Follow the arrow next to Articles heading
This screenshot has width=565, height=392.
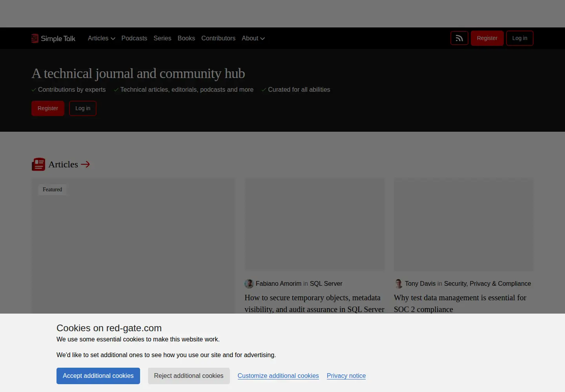(x=85, y=164)
